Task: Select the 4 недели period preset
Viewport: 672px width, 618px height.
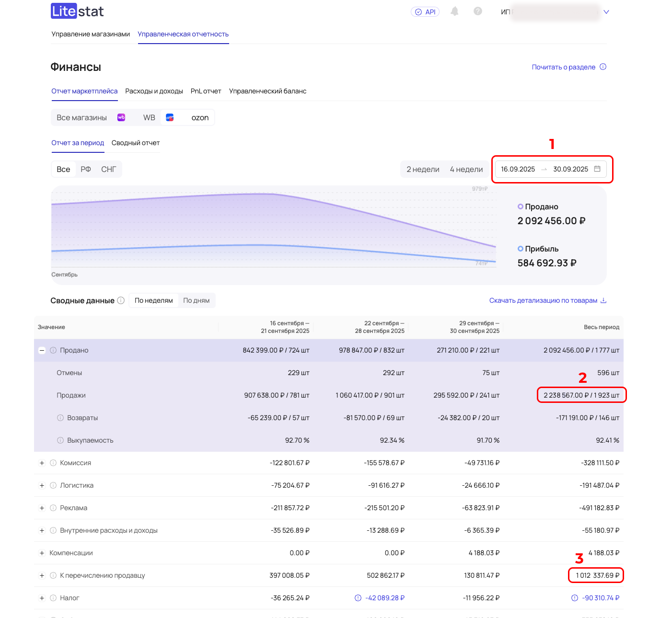Action: coord(466,169)
